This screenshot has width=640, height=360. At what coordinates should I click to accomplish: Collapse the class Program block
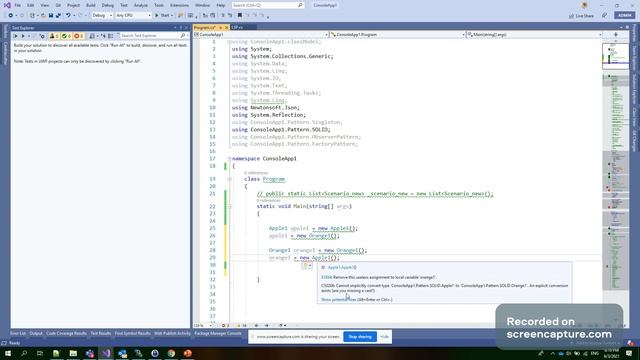[x=229, y=179]
